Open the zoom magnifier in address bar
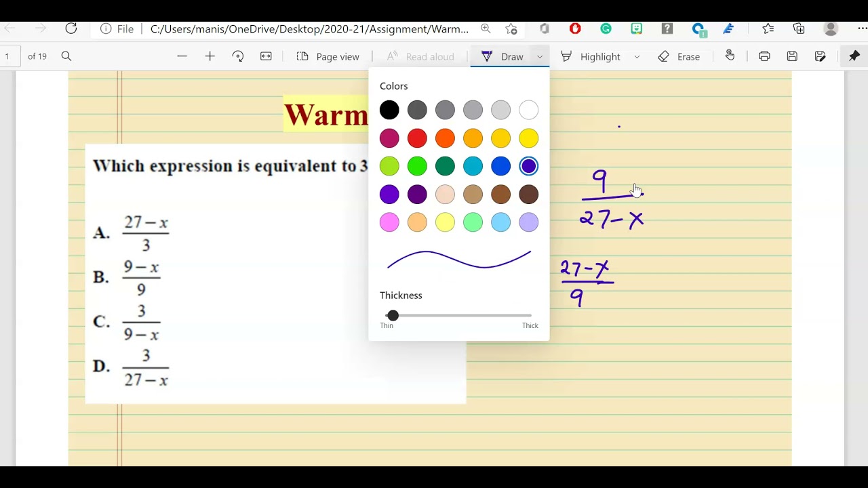 (486, 28)
